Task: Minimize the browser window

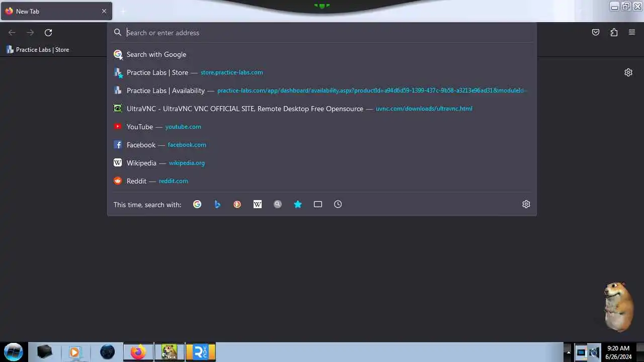Action: tap(615, 6)
